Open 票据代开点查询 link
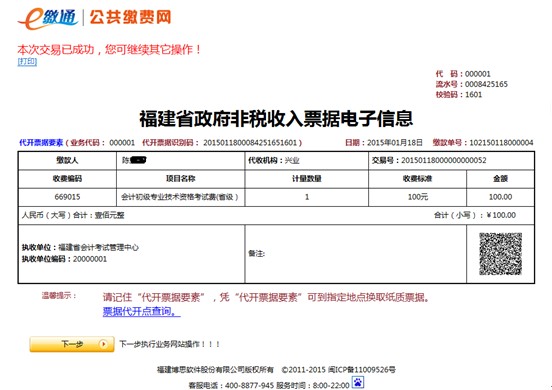The image size is (552, 390). (x=142, y=312)
